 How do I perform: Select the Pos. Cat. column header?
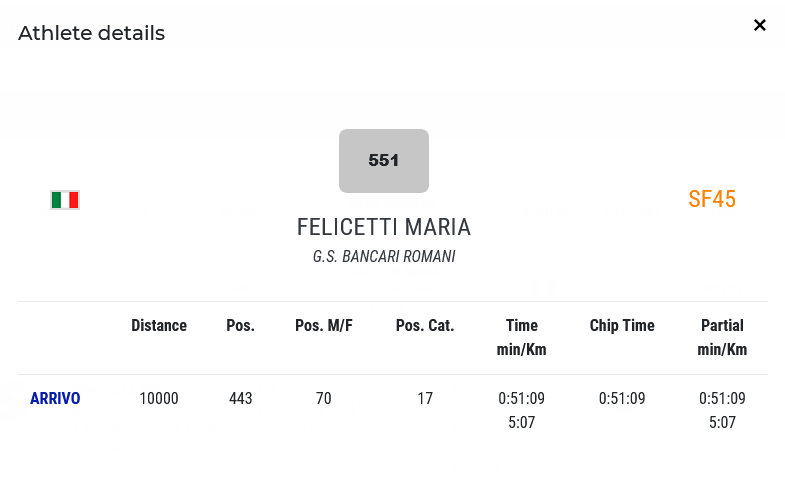[x=425, y=326]
